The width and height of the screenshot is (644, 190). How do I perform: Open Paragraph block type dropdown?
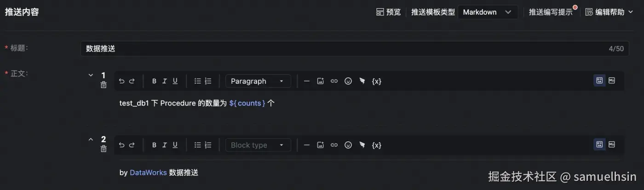tap(258, 81)
